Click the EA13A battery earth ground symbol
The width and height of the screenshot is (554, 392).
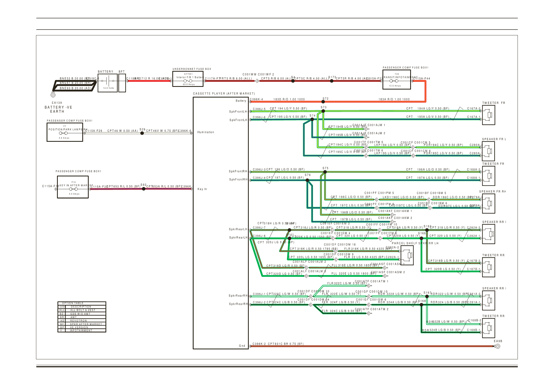[x=53, y=95]
